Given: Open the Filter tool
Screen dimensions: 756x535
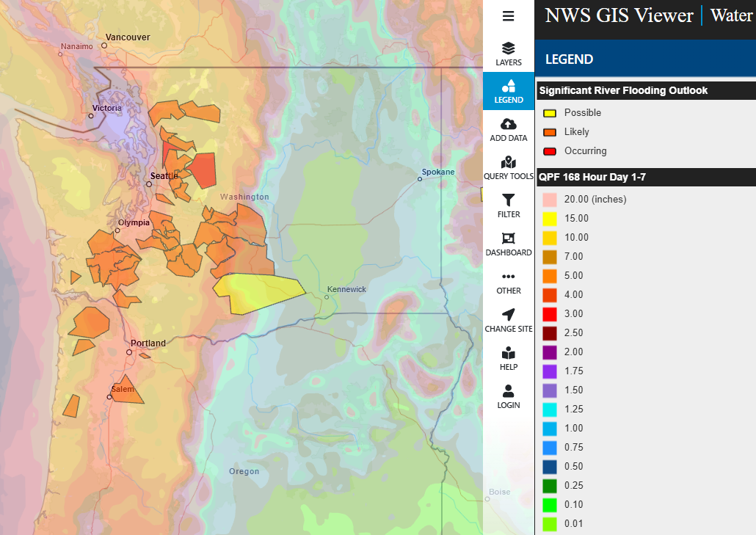Looking at the screenshot, I should click(508, 206).
